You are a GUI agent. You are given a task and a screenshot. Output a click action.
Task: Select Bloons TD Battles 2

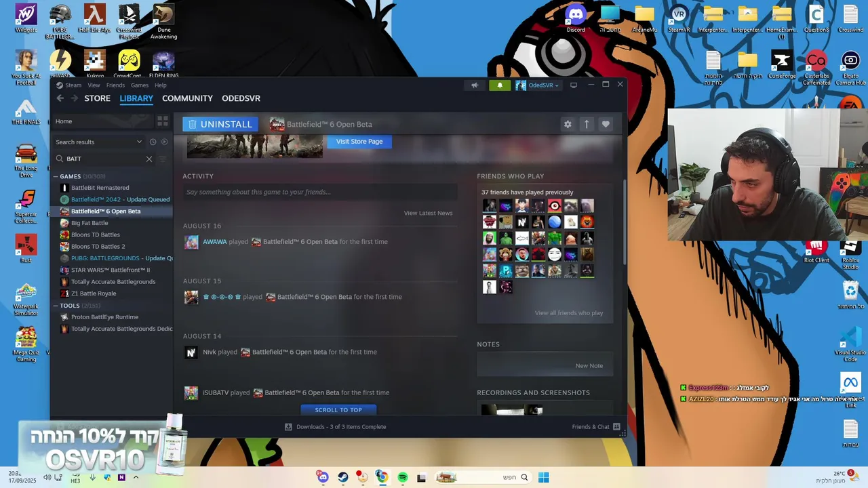98,247
